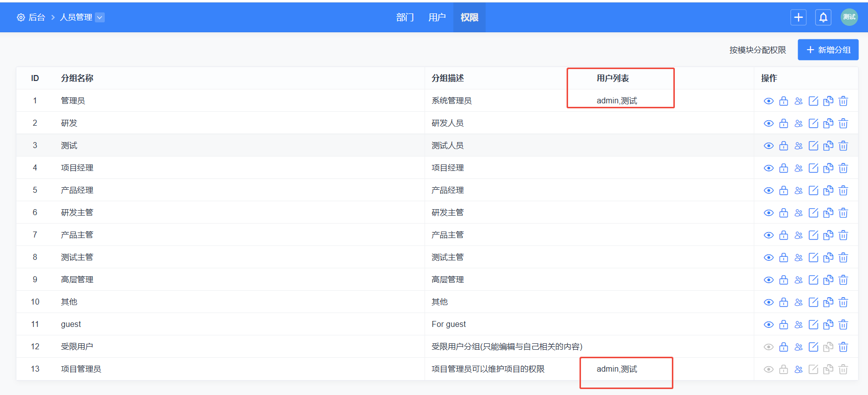868x395 pixels.
Task: Open 按模块分配权限 link
Action: [x=757, y=50]
